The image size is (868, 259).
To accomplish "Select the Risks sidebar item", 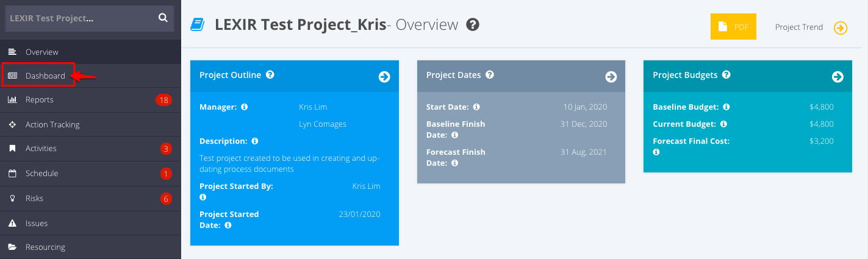I will coord(34,199).
